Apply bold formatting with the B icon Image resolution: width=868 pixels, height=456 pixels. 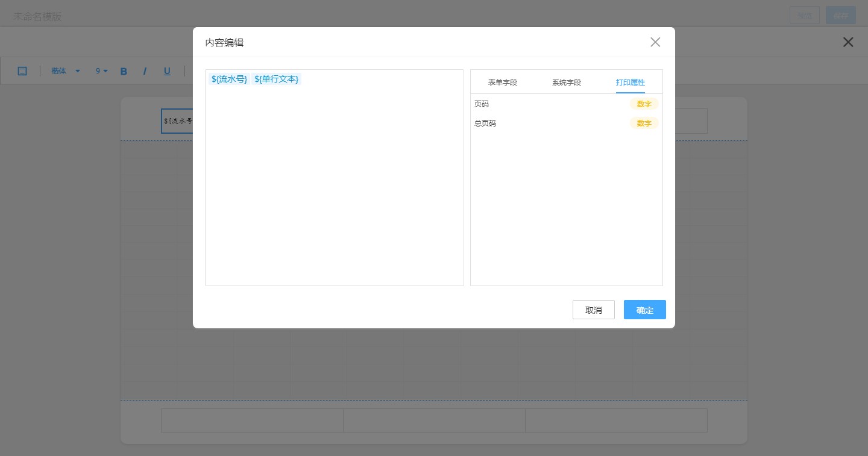tap(124, 71)
